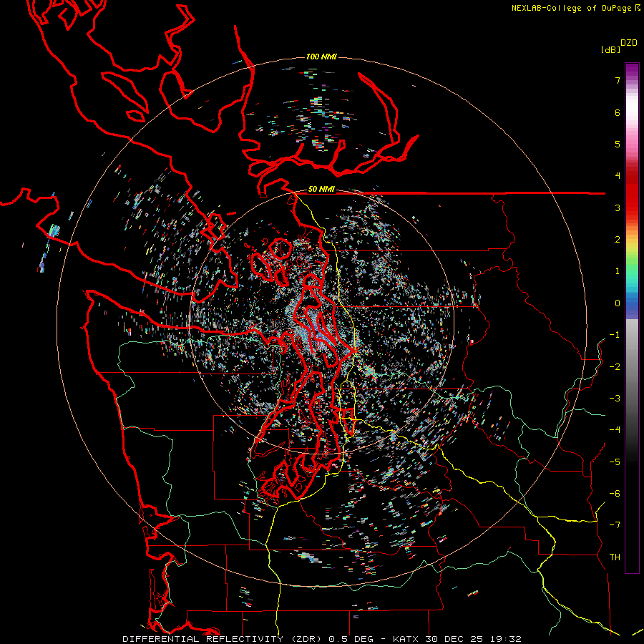The height and width of the screenshot is (644, 644).
Task: Click the DZD legend title
Action: [629, 43]
